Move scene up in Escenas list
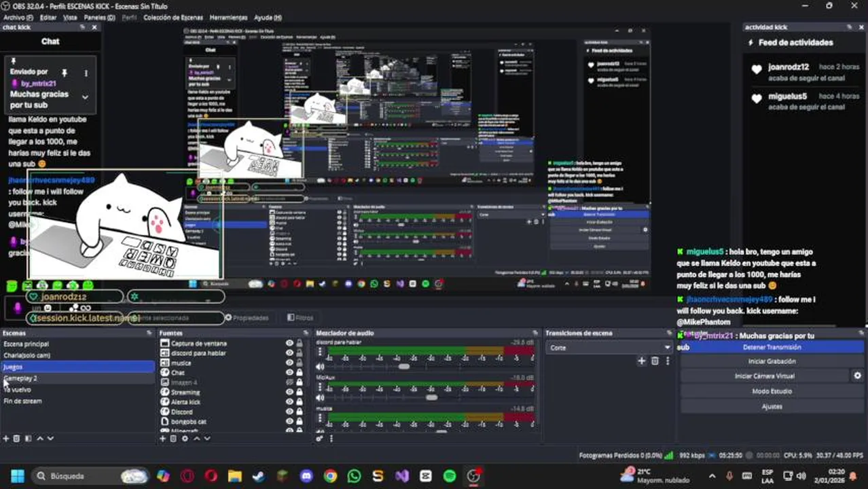 pyautogui.click(x=39, y=439)
